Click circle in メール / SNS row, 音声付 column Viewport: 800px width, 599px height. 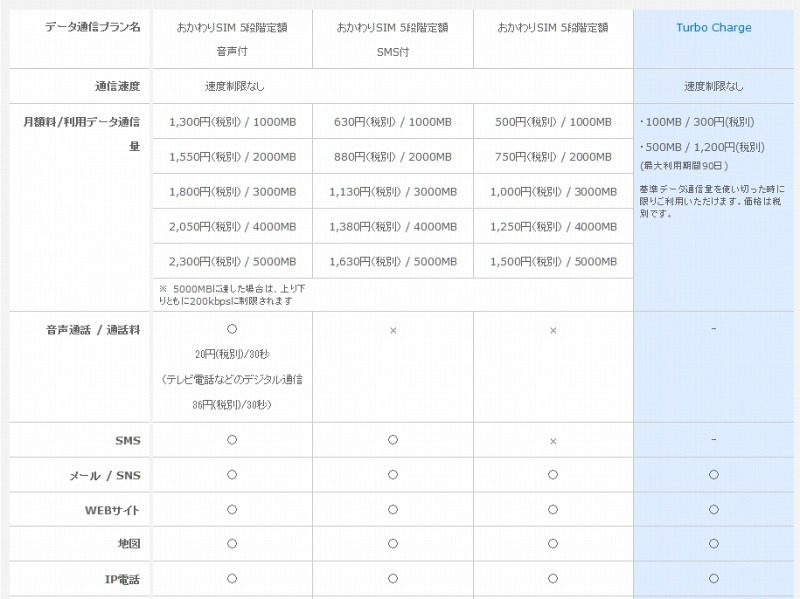coord(232,475)
